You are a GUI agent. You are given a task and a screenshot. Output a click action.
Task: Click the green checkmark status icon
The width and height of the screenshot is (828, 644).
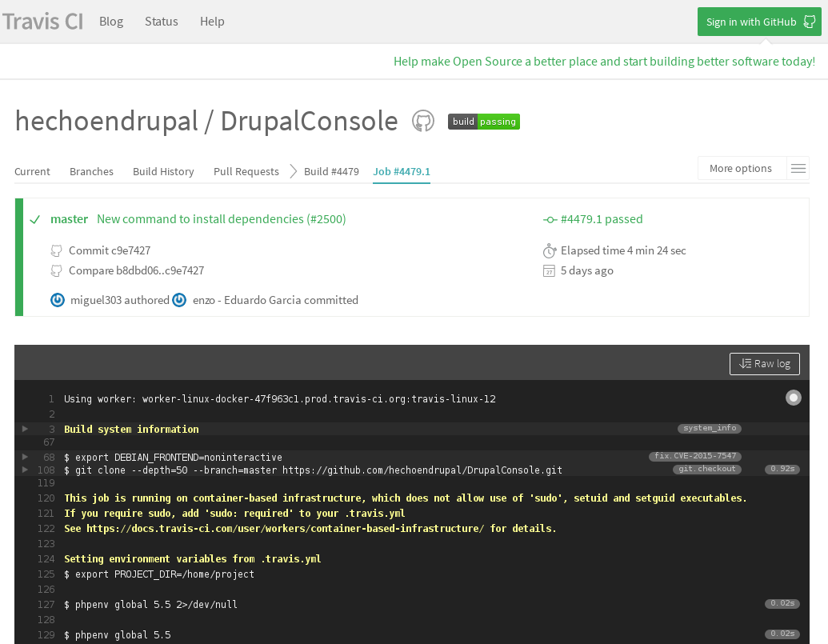click(x=35, y=219)
